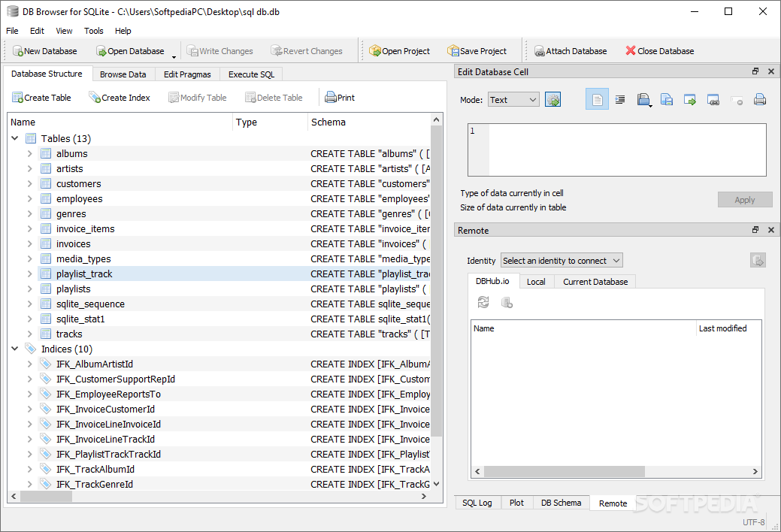This screenshot has height=532, width=781.
Task: Click the cell window icon with chain link
Action: point(713,100)
